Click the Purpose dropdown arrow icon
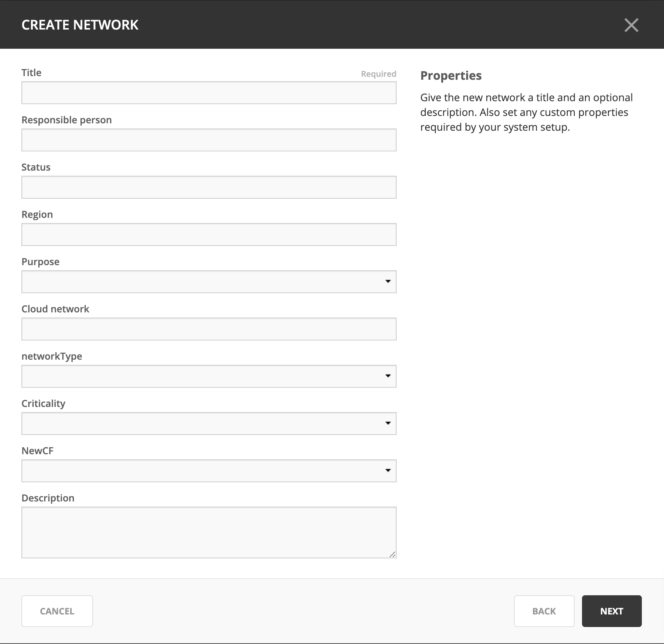 [x=388, y=281]
